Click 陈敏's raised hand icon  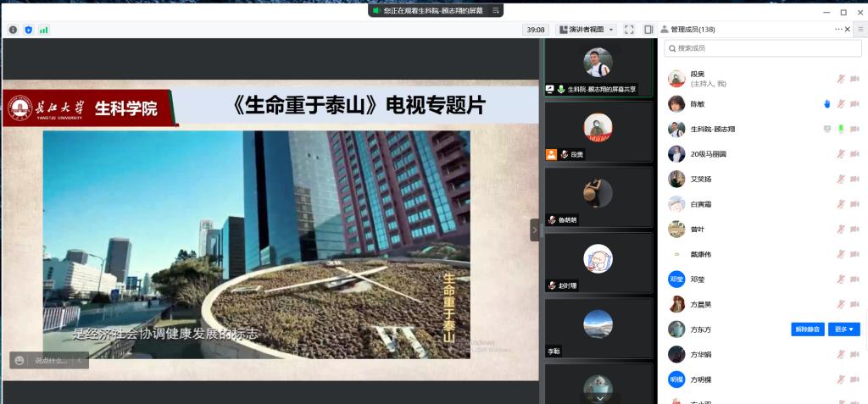coord(826,104)
